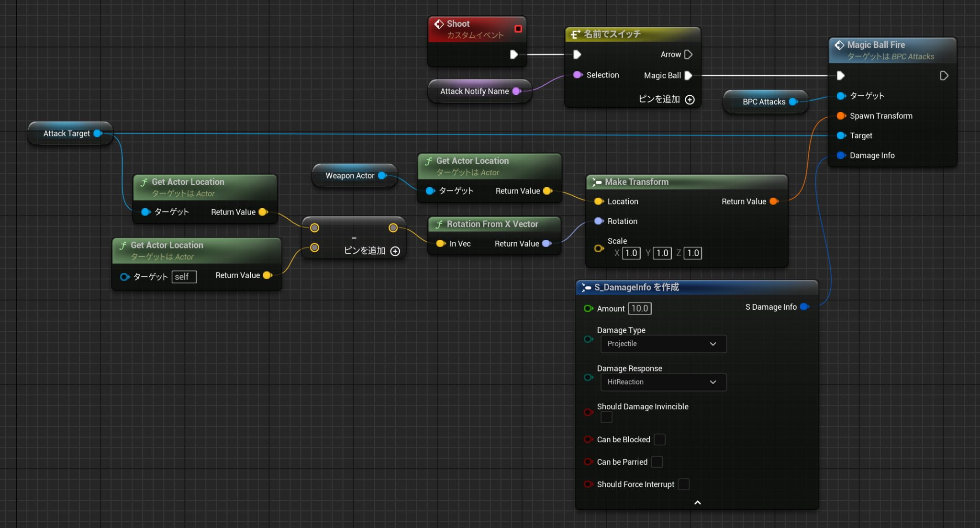Click the Amount value field showing 10.0
Image resolution: width=980 pixels, height=528 pixels.
[639, 309]
